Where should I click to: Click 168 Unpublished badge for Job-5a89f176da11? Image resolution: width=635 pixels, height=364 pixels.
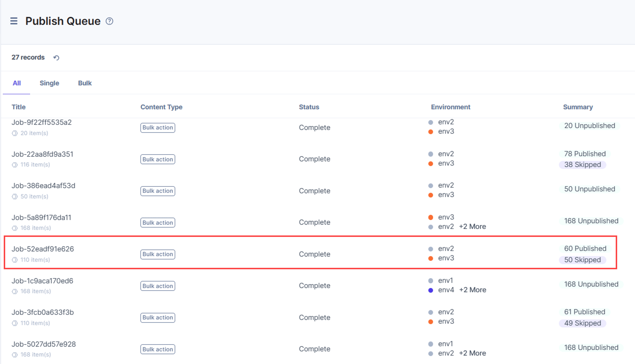pos(591,221)
